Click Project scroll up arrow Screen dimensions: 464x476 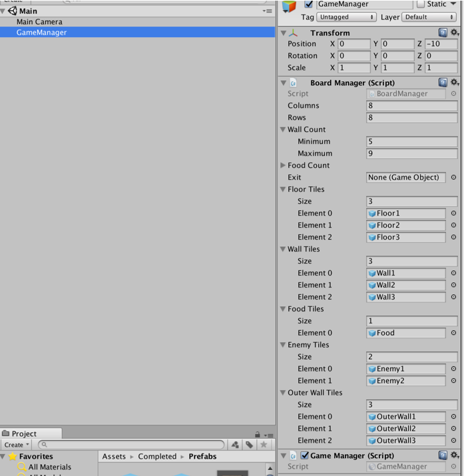[x=270, y=469]
